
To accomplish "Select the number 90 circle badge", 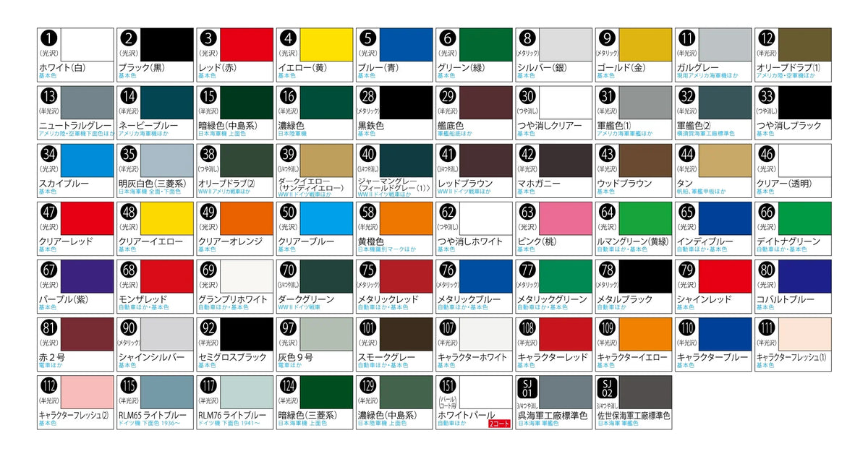I will coord(129,327).
